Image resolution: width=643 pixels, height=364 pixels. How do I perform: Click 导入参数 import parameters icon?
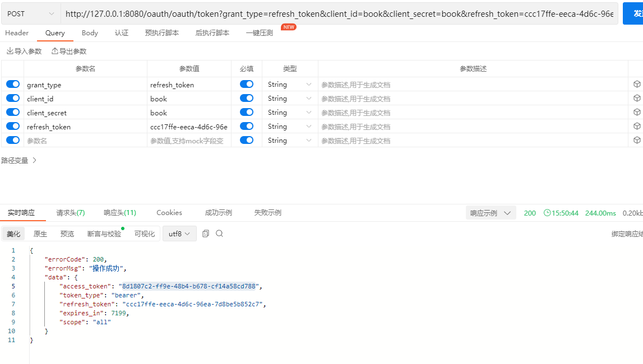[x=10, y=51]
